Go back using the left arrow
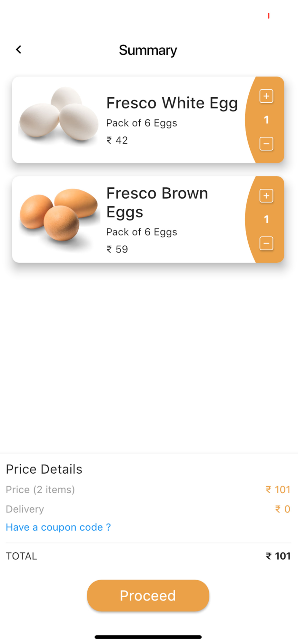 pyautogui.click(x=19, y=50)
